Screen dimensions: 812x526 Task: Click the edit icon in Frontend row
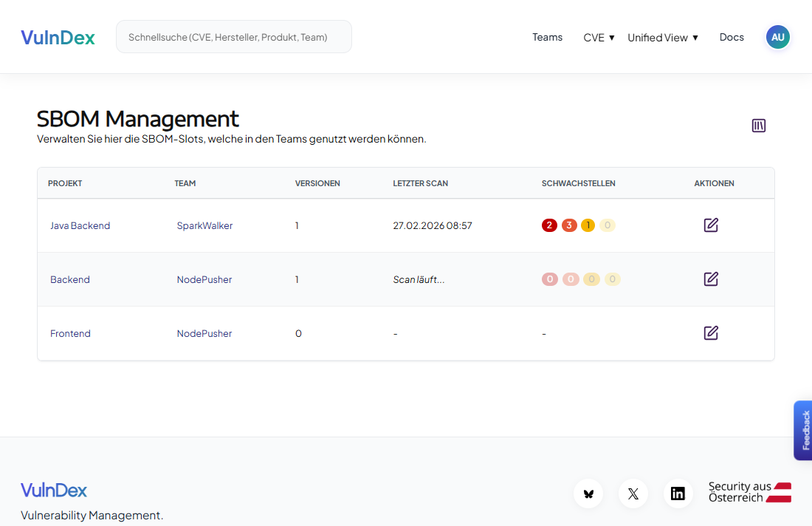point(711,333)
